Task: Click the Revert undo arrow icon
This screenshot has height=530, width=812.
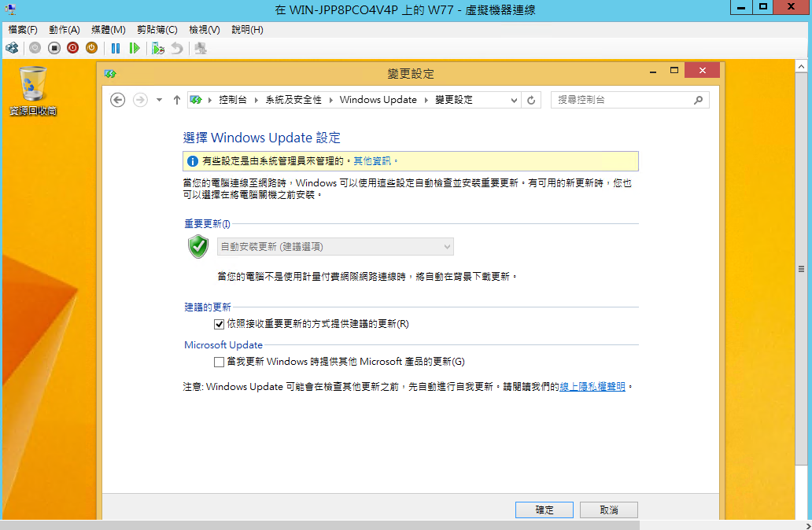Action: pyautogui.click(x=177, y=48)
